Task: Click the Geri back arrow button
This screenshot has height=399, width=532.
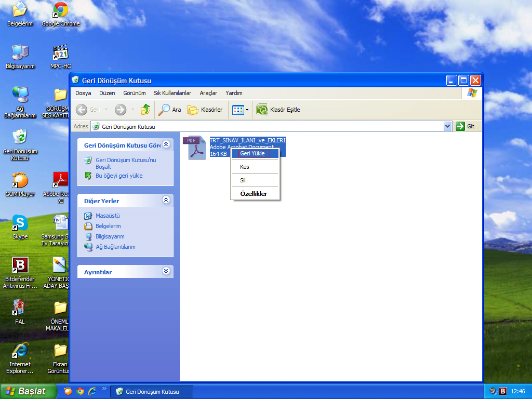Action: point(88,110)
